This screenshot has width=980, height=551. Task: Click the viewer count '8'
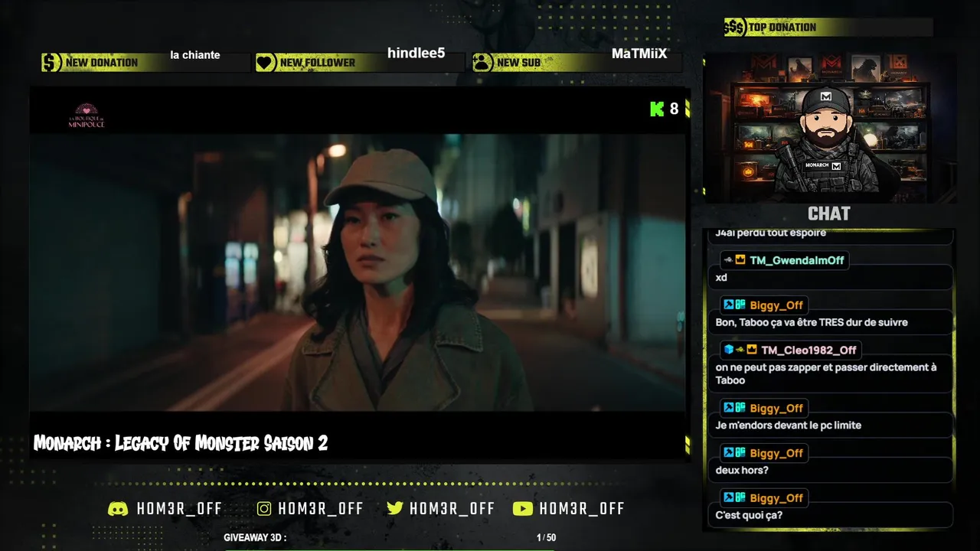pyautogui.click(x=674, y=109)
